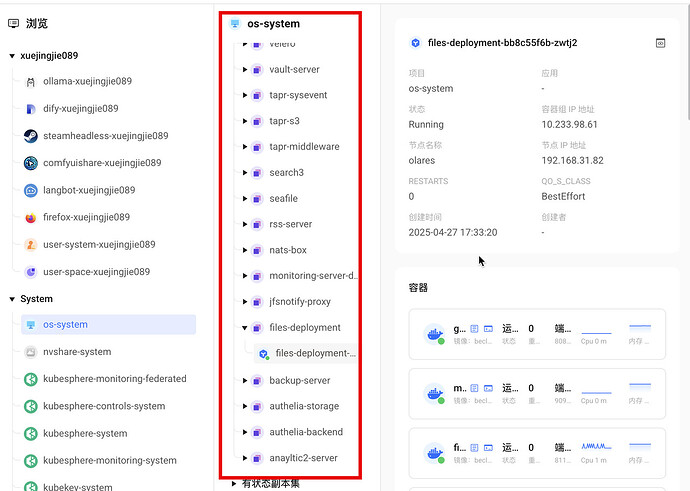Select the kubekey-system project

[77, 487]
